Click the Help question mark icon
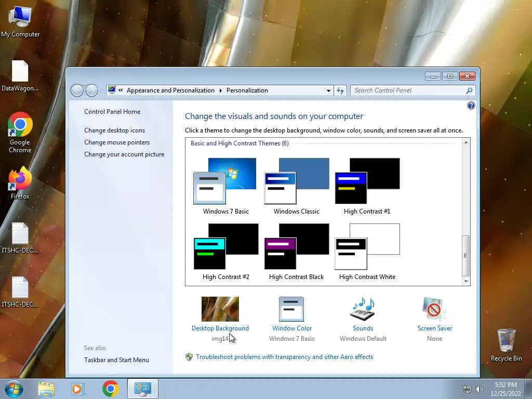This screenshot has height=399, width=532. 471,105
